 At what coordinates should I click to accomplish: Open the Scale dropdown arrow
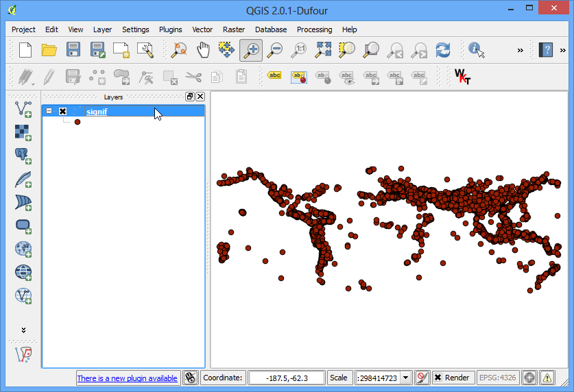(x=405, y=378)
